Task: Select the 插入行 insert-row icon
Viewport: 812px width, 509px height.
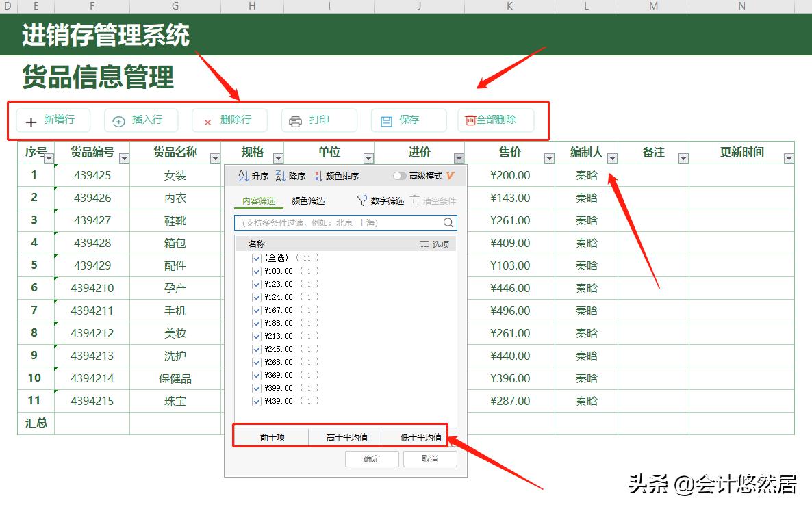Action: pos(120,120)
